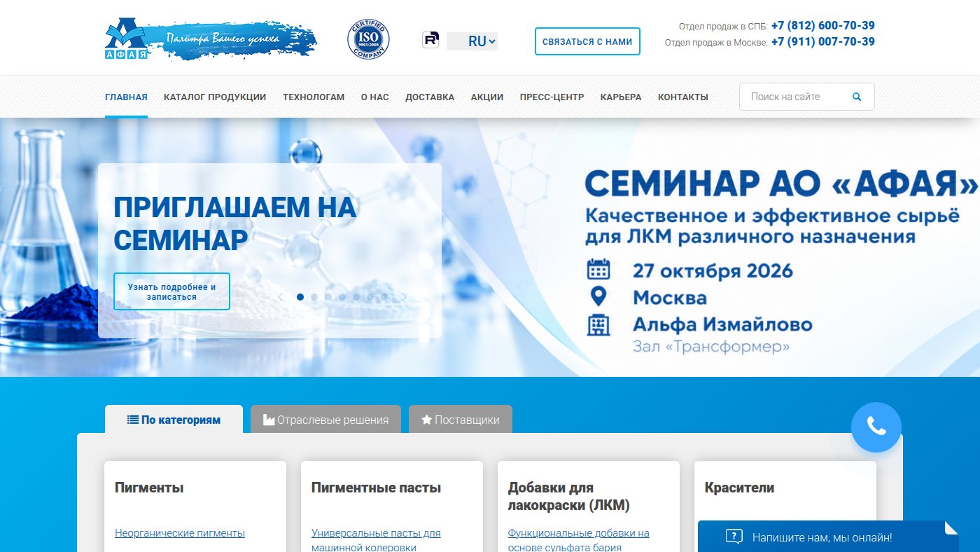Open «Универсальные пасты для машинной колеровки» link

pos(376,540)
